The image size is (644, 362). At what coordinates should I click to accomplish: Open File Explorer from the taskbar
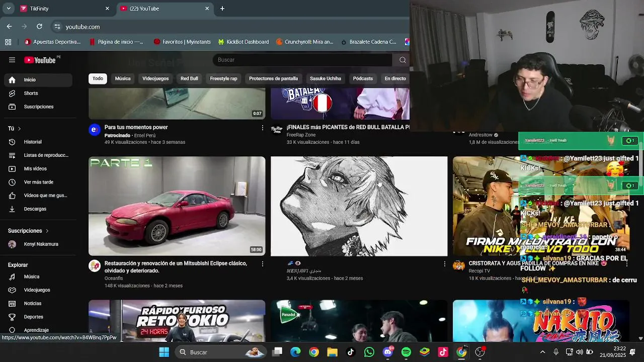point(332,352)
